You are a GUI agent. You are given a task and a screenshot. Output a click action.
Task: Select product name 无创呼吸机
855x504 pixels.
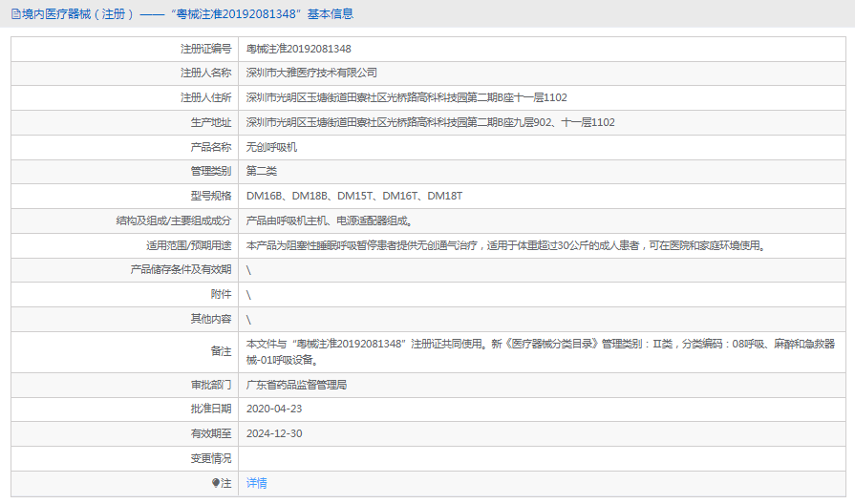tap(271, 147)
